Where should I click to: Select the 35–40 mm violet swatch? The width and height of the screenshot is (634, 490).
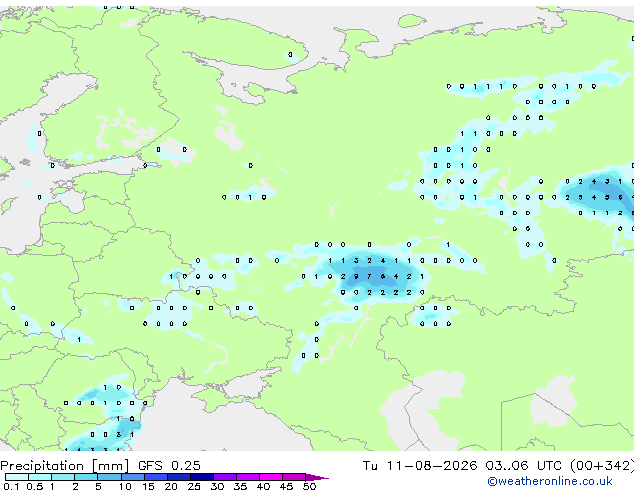coord(247,477)
